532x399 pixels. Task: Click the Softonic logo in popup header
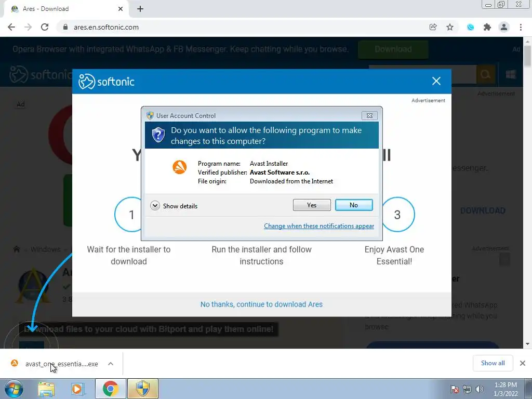(107, 82)
